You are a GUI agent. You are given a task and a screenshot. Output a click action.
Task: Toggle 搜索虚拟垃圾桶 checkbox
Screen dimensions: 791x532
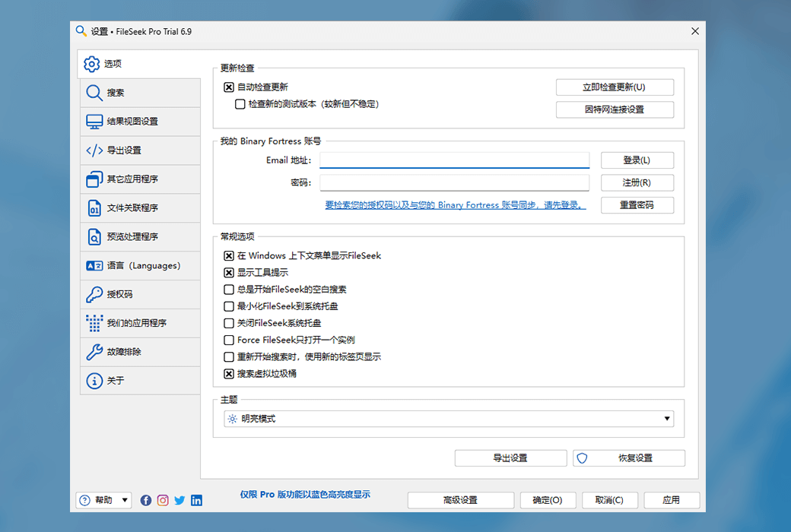pyautogui.click(x=228, y=374)
